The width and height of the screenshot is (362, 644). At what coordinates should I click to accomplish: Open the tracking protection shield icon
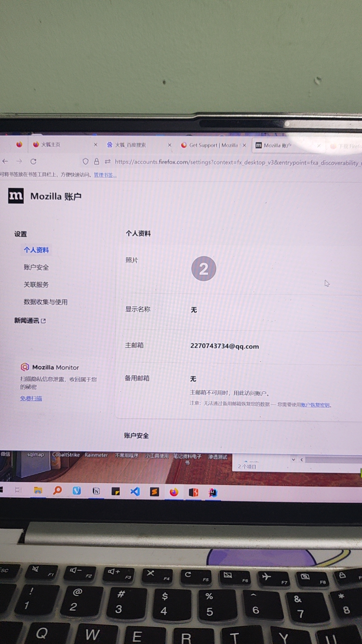pos(85,162)
